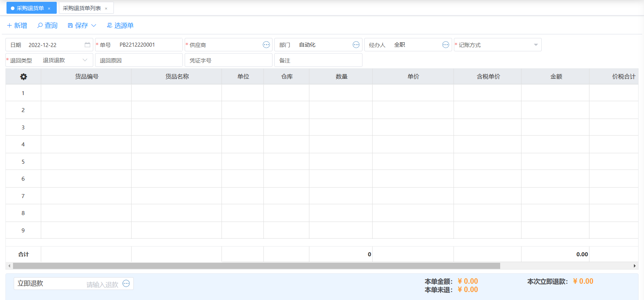Close the 采购退货单列表 tab

[x=106, y=8]
